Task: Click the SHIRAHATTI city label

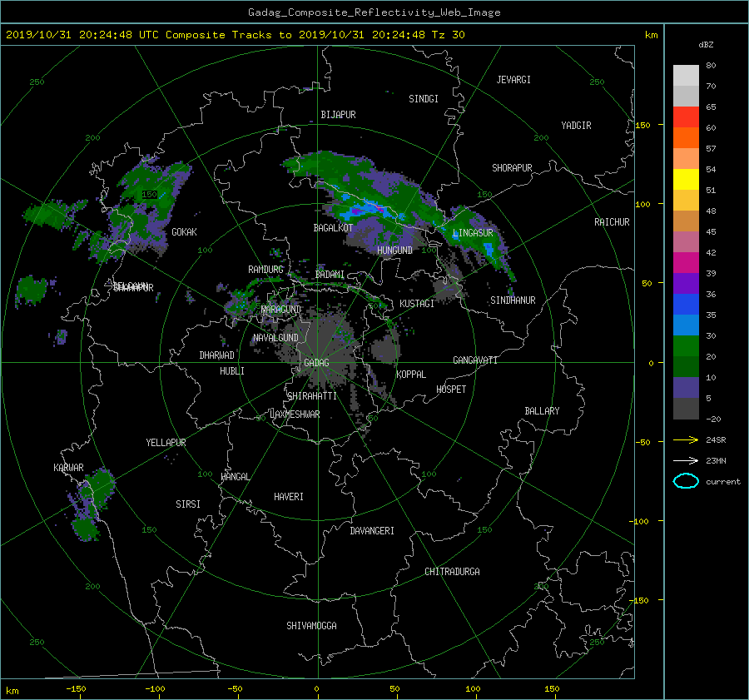Action: pyautogui.click(x=312, y=396)
